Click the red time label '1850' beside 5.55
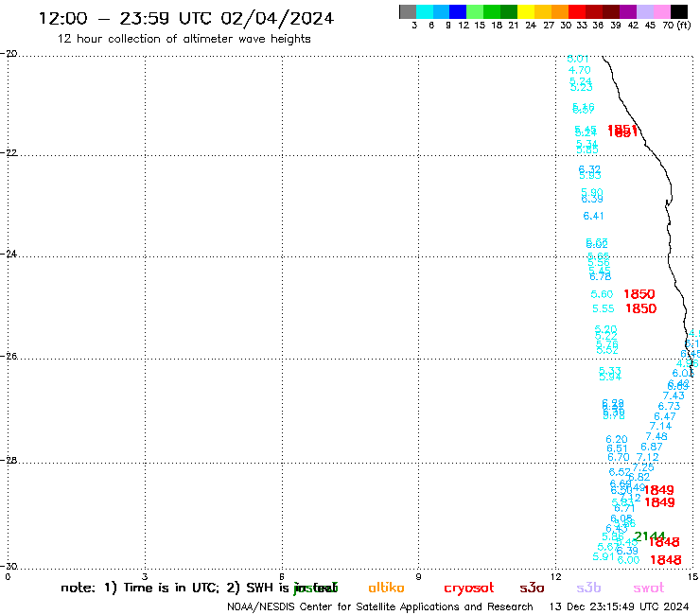Screen dimensions: 700x615 coord(641,308)
